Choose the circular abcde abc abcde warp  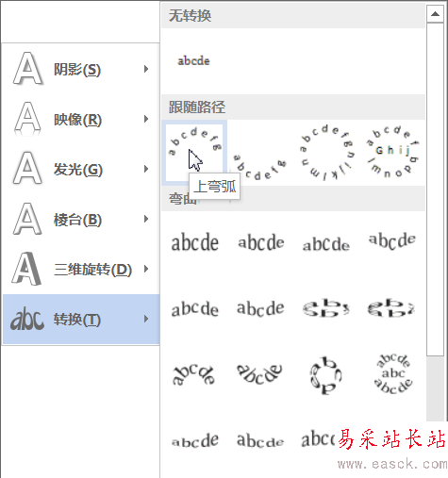(392, 374)
